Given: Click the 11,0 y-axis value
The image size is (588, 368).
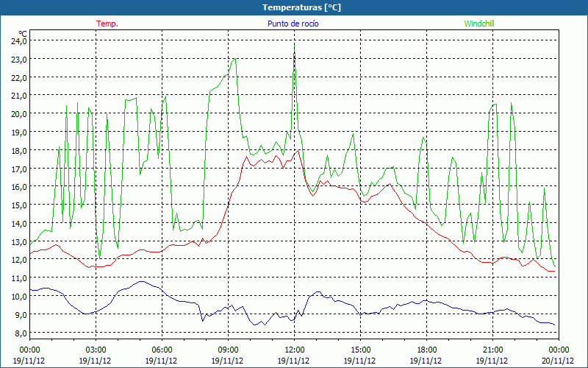Looking at the screenshot, I should (19, 278).
